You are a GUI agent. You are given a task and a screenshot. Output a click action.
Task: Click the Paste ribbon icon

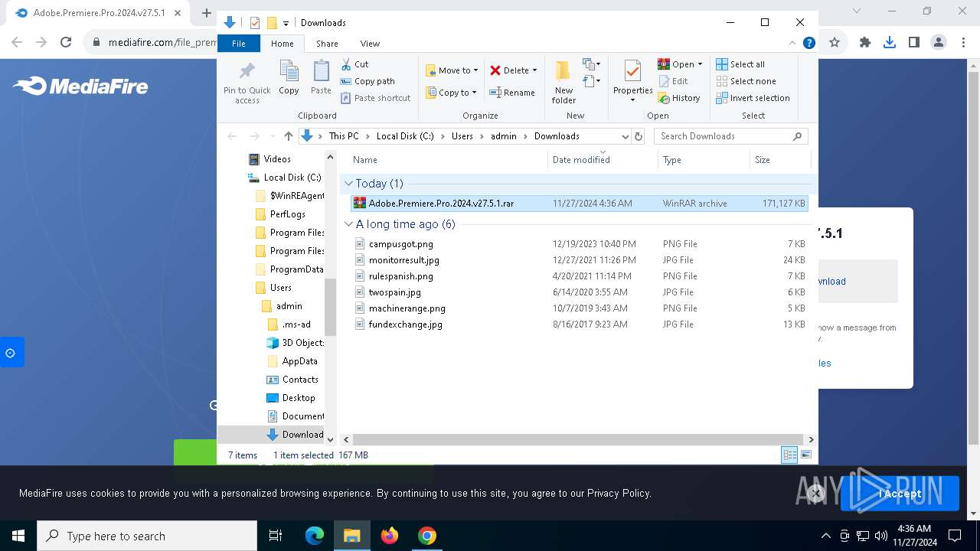coord(321,78)
